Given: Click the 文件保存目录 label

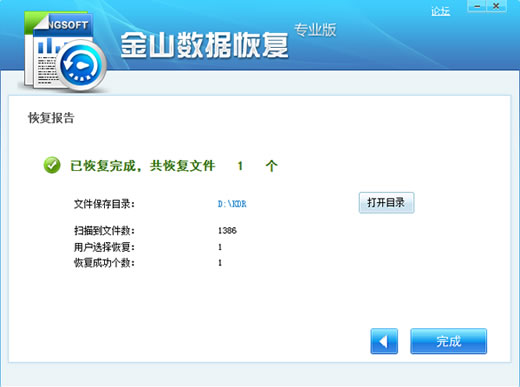Looking at the screenshot, I should (104, 204).
